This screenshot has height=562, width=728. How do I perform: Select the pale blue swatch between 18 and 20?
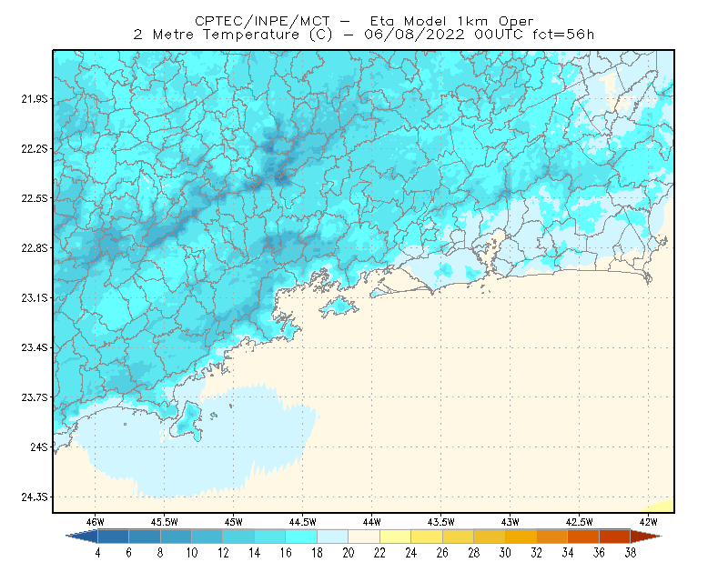[x=332, y=536]
